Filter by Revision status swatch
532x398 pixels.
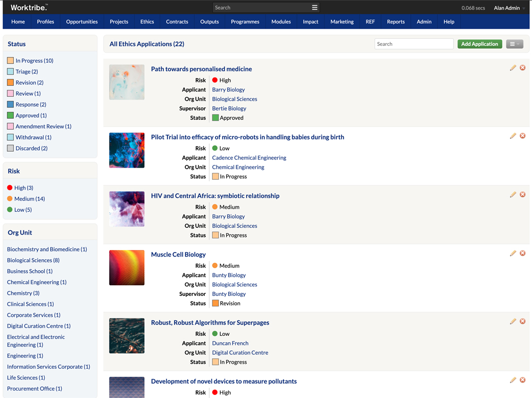11,82
